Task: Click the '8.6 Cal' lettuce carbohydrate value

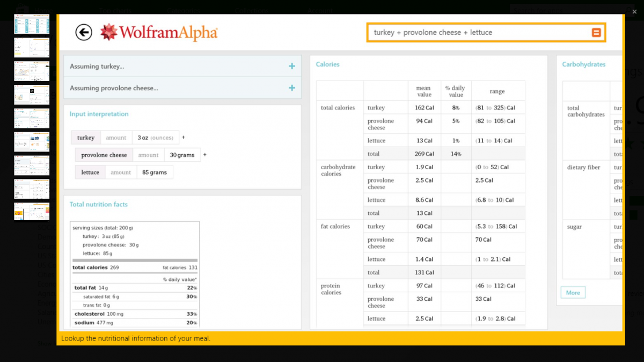Action: pyautogui.click(x=424, y=200)
